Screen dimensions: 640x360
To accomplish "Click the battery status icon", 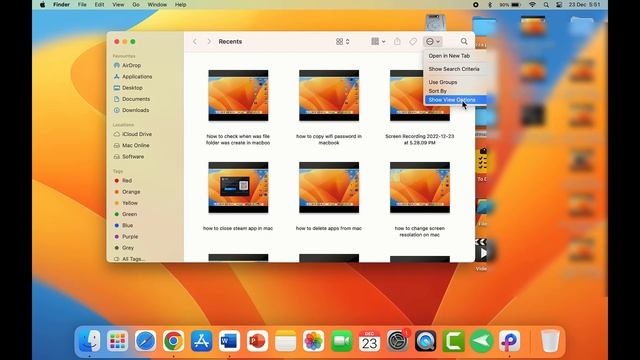I will coord(516,5).
